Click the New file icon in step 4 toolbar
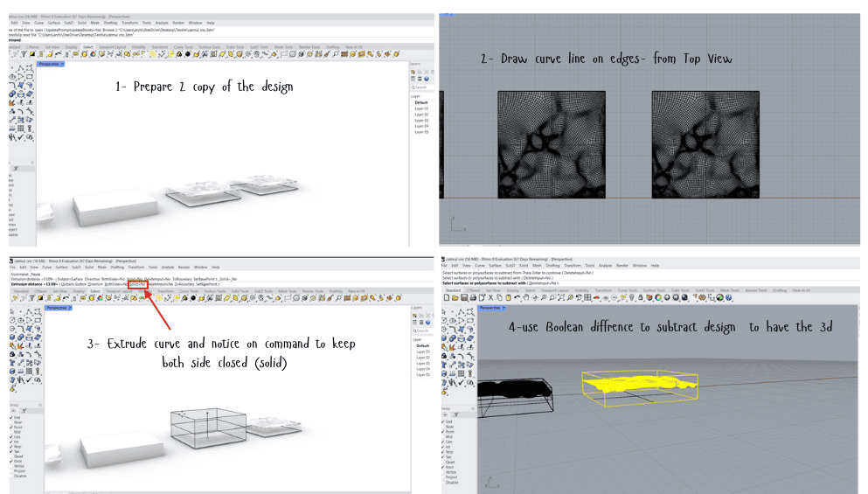Screen dimensions: 868x494 tap(447, 298)
